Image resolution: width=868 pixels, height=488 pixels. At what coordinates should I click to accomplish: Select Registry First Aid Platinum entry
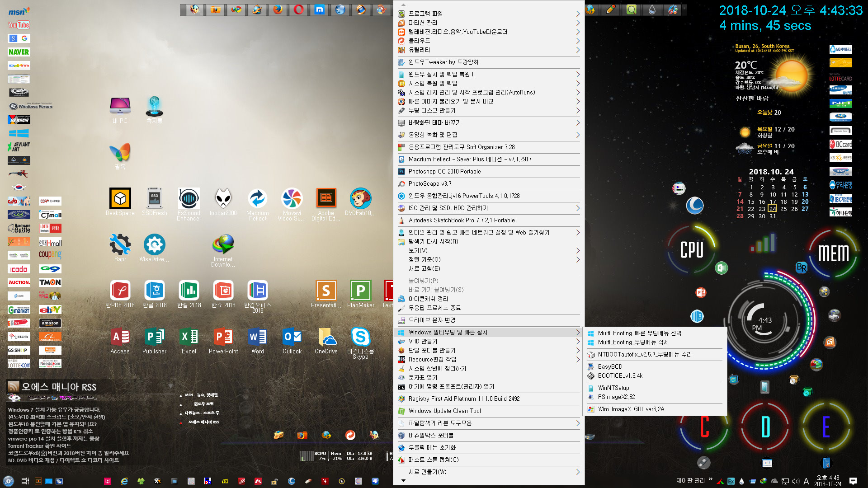pyautogui.click(x=489, y=399)
